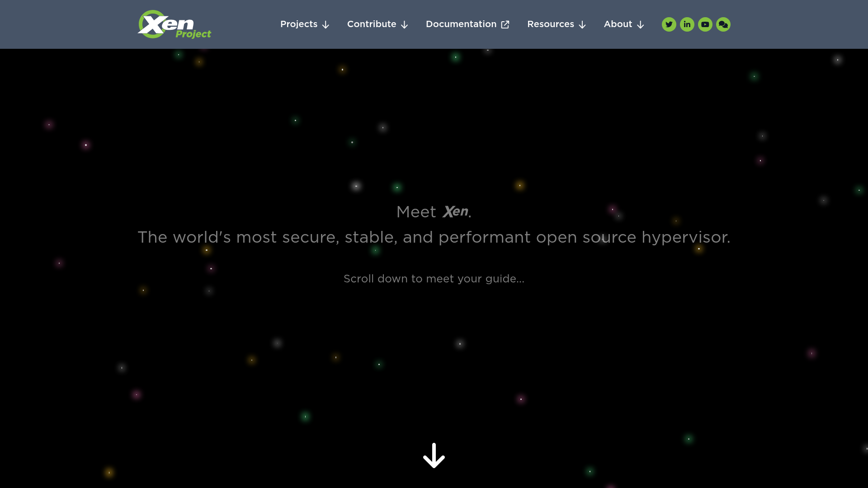The width and height of the screenshot is (868, 488).
Task: Expand the Projects dropdown arrow
Action: pyautogui.click(x=326, y=25)
